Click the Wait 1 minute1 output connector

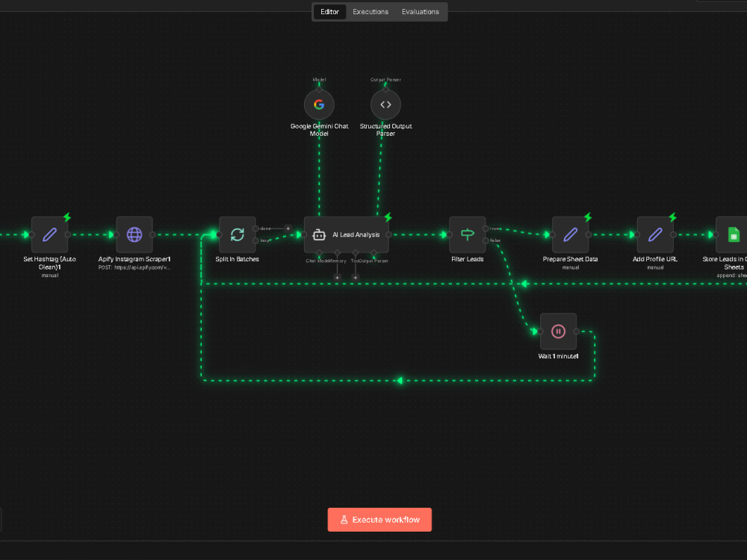pos(577,332)
